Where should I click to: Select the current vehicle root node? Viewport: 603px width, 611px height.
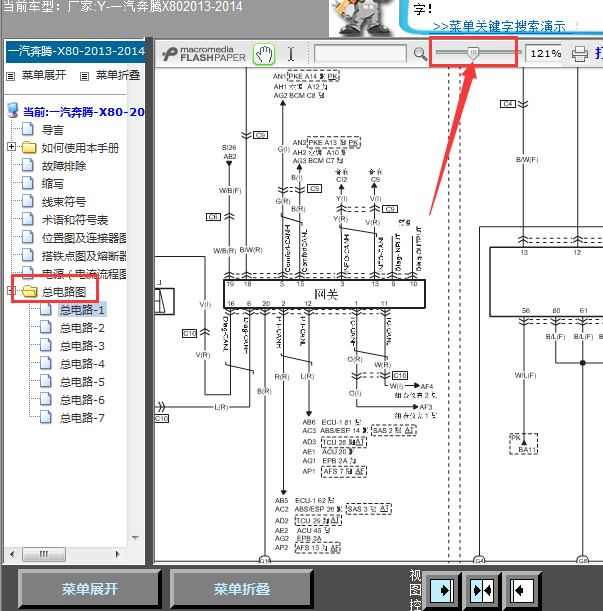click(x=84, y=112)
